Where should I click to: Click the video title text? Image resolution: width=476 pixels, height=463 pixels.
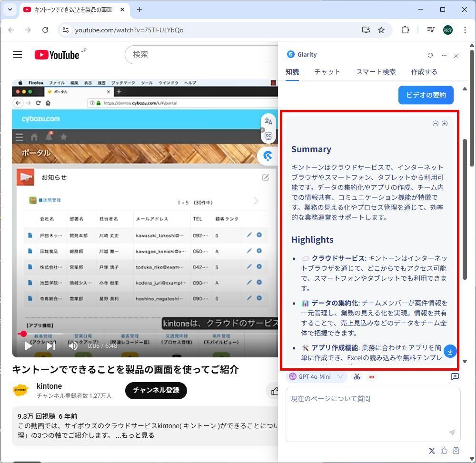click(125, 370)
